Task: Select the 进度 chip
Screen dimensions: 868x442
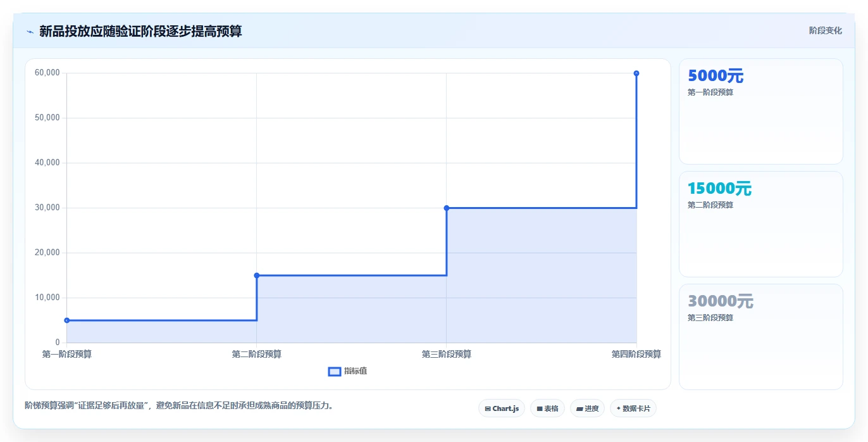Action: tap(587, 408)
